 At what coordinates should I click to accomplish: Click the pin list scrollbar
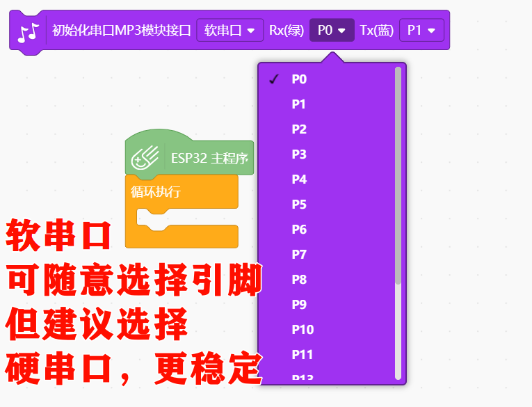coord(398,176)
